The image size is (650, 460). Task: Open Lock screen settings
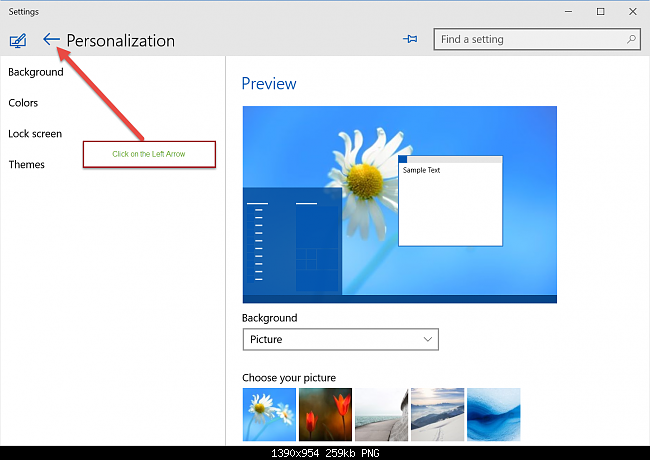point(35,133)
